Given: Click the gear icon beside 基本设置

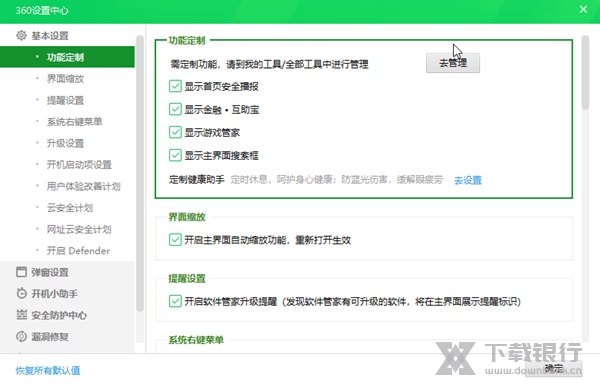Looking at the screenshot, I should [x=21, y=36].
